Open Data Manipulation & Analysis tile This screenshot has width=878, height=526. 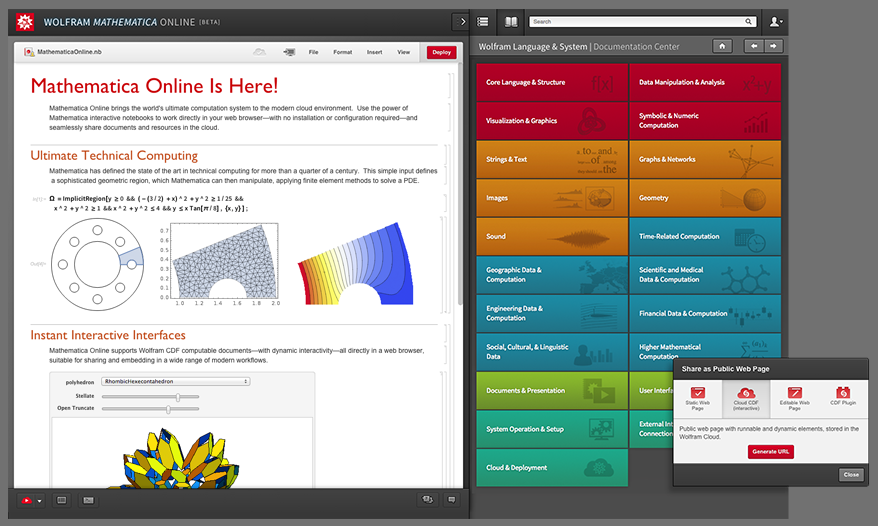point(705,82)
